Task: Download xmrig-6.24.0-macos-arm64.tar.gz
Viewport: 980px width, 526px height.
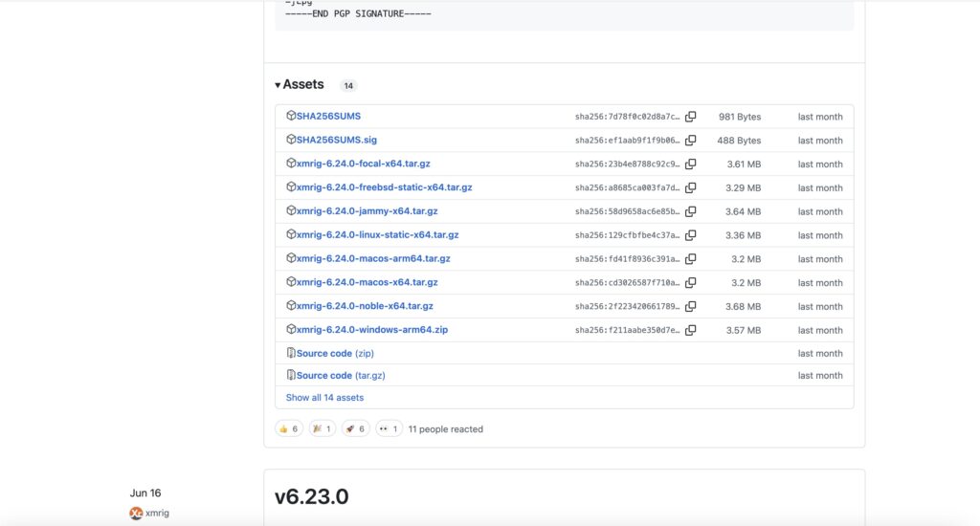Action: (373, 258)
